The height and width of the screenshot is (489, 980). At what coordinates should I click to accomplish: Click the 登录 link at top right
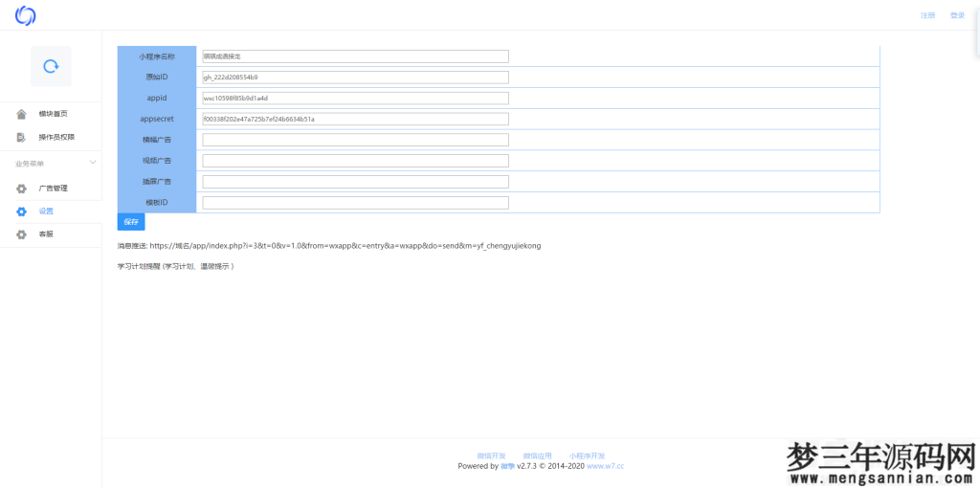click(957, 15)
